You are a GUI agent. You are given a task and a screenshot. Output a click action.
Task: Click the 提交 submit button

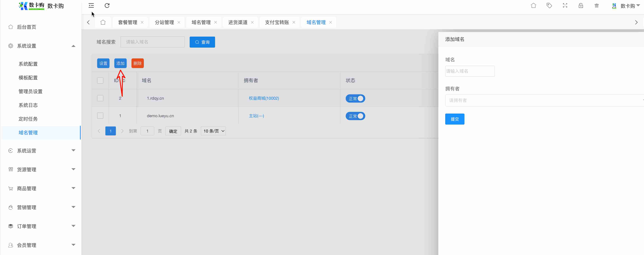point(455,119)
